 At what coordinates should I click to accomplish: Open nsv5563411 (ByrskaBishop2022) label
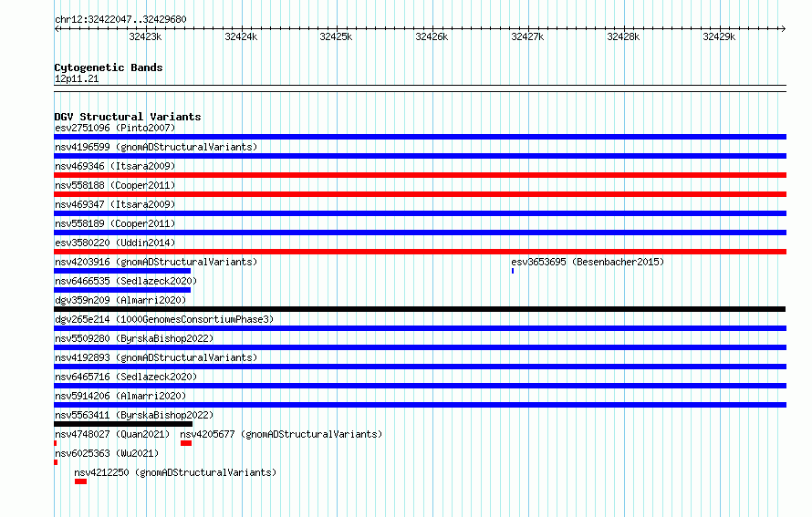(x=134, y=415)
